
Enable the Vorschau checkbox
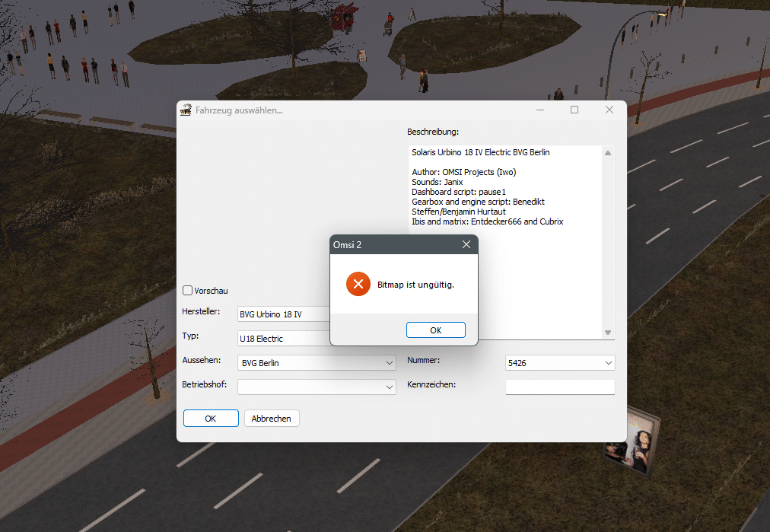tap(188, 291)
